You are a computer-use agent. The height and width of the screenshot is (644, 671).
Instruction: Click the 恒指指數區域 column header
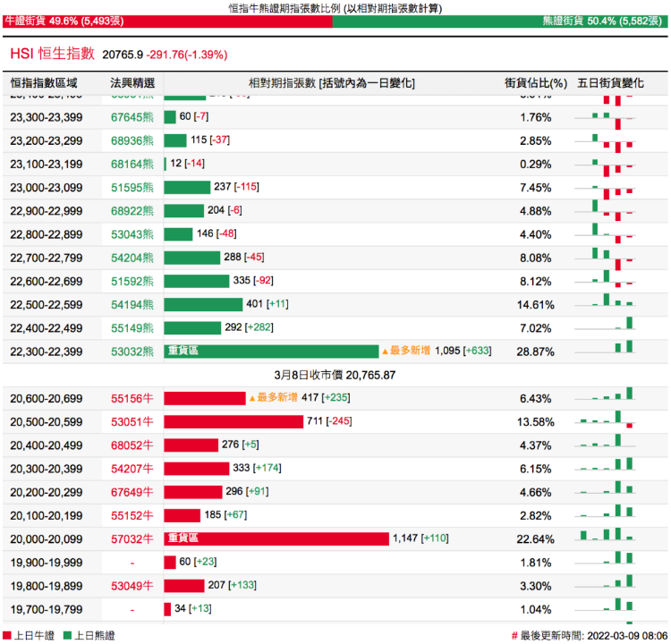click(44, 83)
